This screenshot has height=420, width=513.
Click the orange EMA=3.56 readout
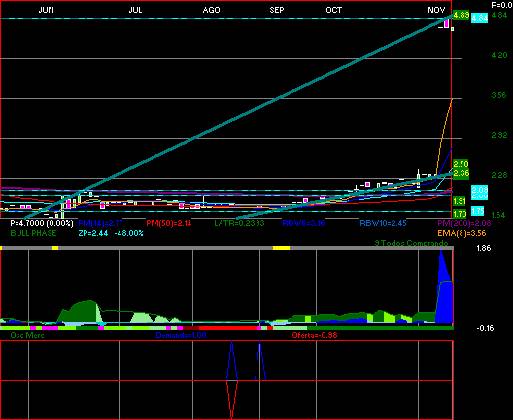tap(462, 233)
